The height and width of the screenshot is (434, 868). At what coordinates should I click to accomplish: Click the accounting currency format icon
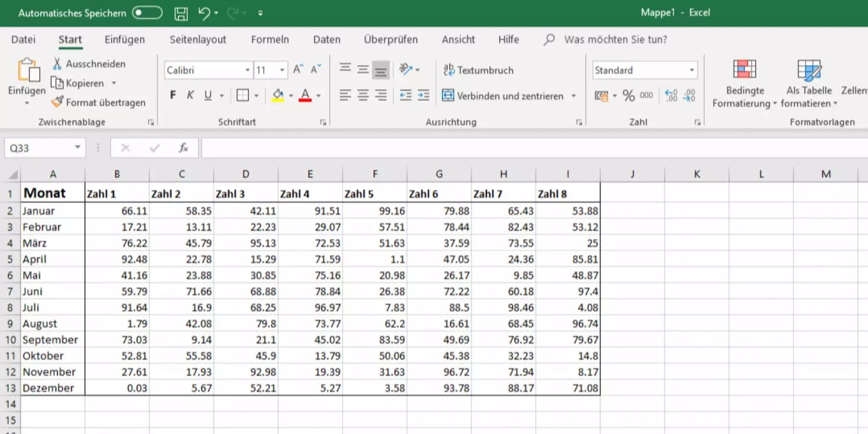[x=601, y=96]
